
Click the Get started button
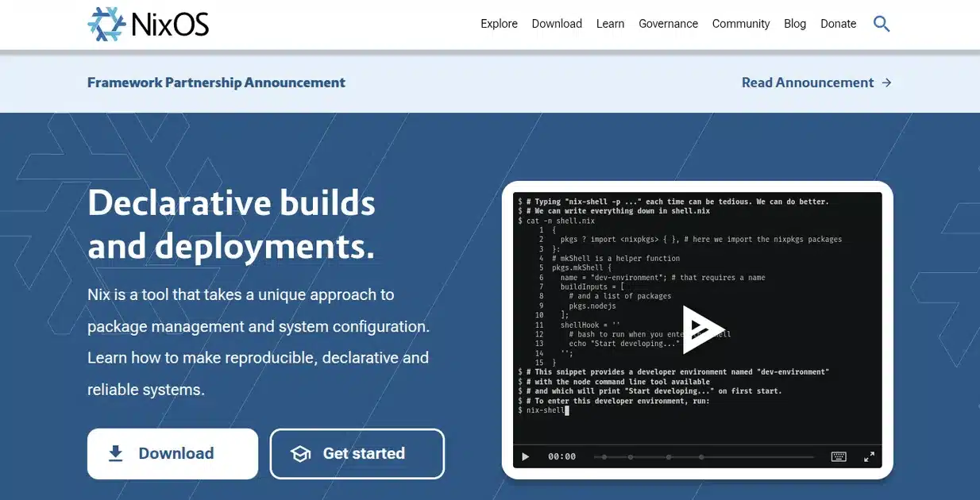[x=357, y=454]
